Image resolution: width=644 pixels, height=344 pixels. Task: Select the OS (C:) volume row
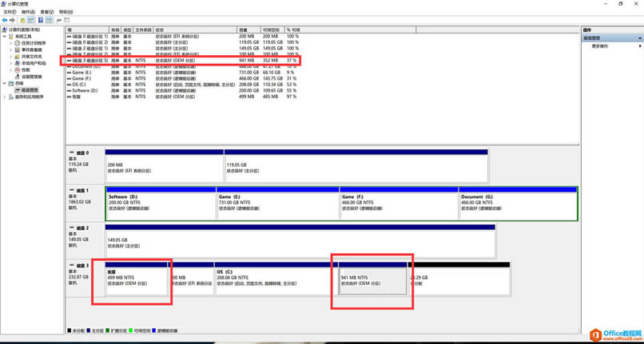pyautogui.click(x=183, y=85)
